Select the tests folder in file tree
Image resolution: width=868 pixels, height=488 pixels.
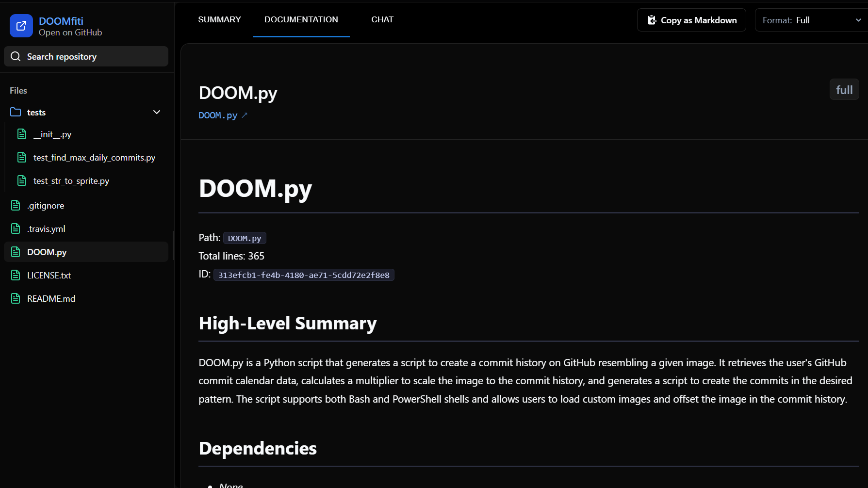click(x=86, y=112)
